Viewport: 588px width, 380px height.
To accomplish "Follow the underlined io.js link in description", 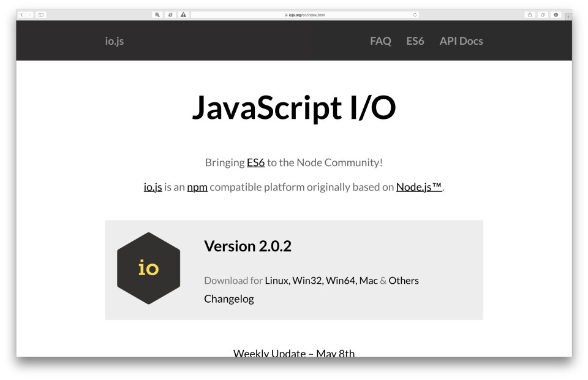I will click(x=153, y=187).
